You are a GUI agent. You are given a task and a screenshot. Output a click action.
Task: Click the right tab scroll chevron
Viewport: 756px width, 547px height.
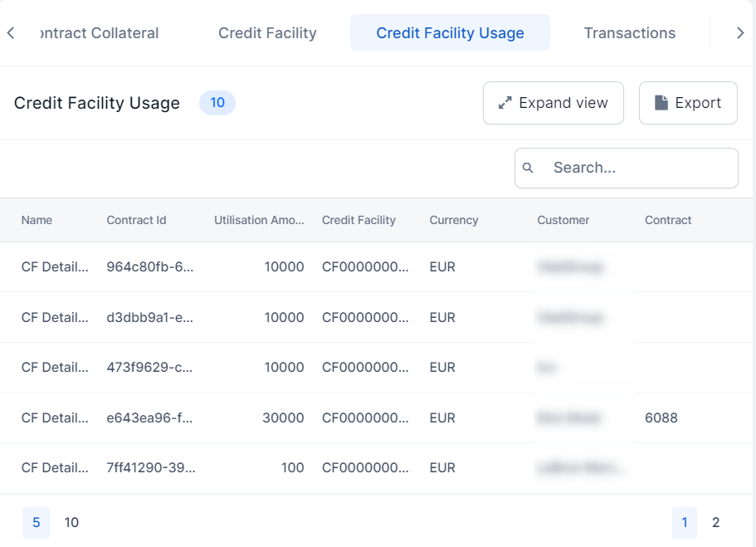pyautogui.click(x=740, y=33)
